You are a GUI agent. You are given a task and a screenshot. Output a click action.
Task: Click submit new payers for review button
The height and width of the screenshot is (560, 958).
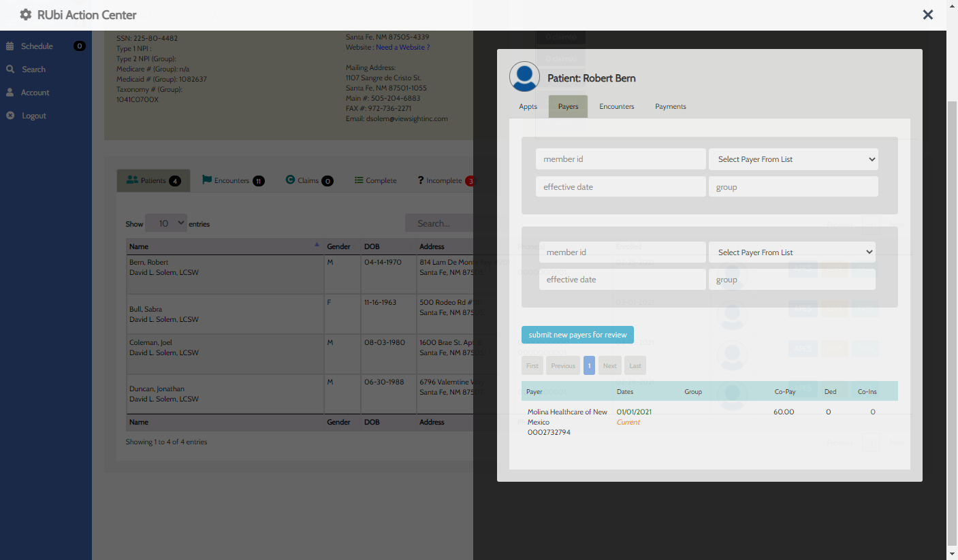[577, 335]
